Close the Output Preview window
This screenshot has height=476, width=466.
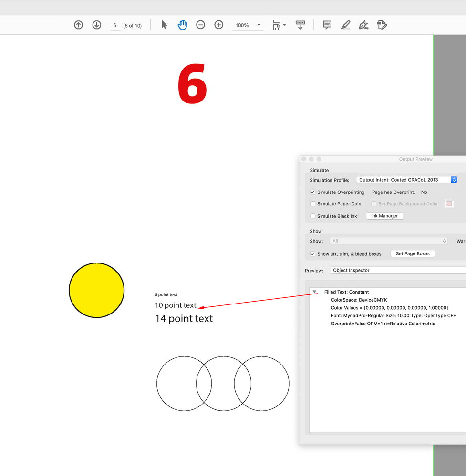(304, 159)
